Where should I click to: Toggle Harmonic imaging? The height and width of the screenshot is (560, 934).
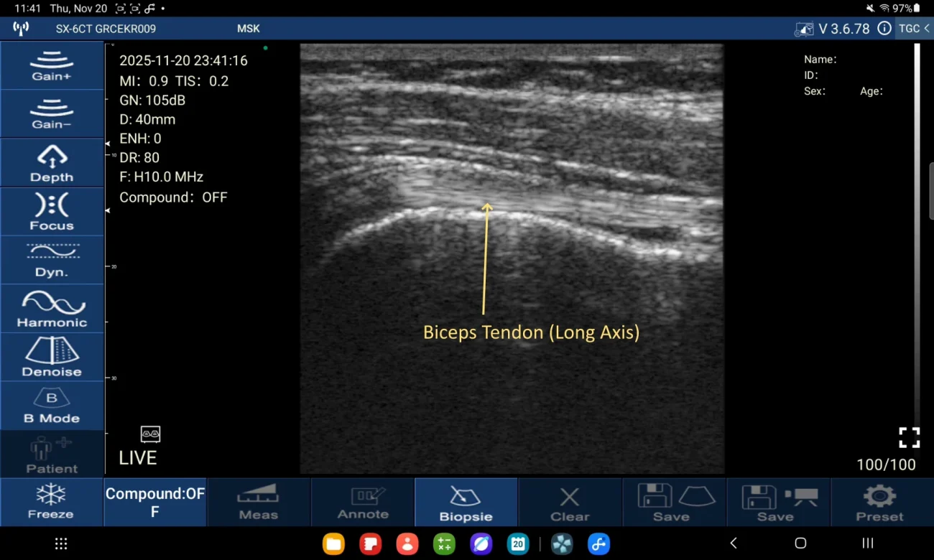pos(52,309)
